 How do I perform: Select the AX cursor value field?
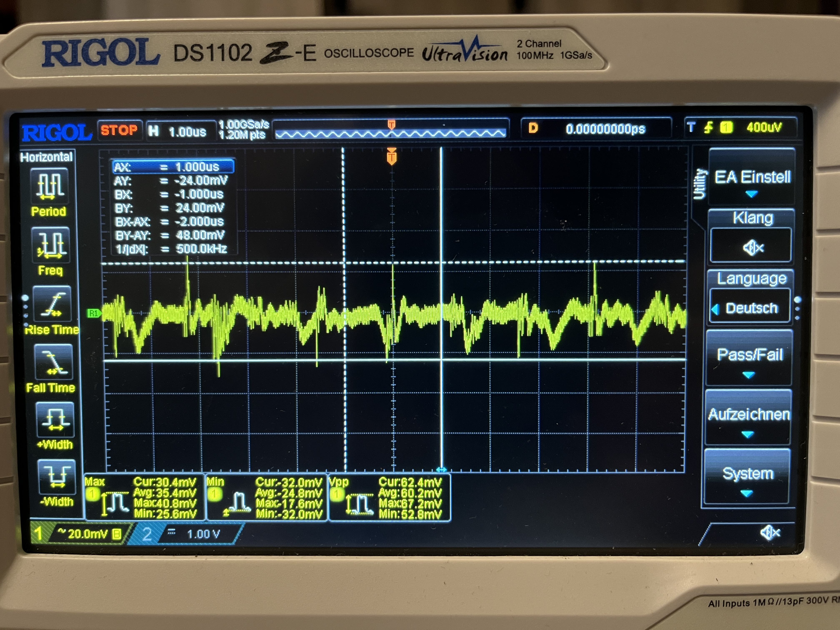coord(174,167)
